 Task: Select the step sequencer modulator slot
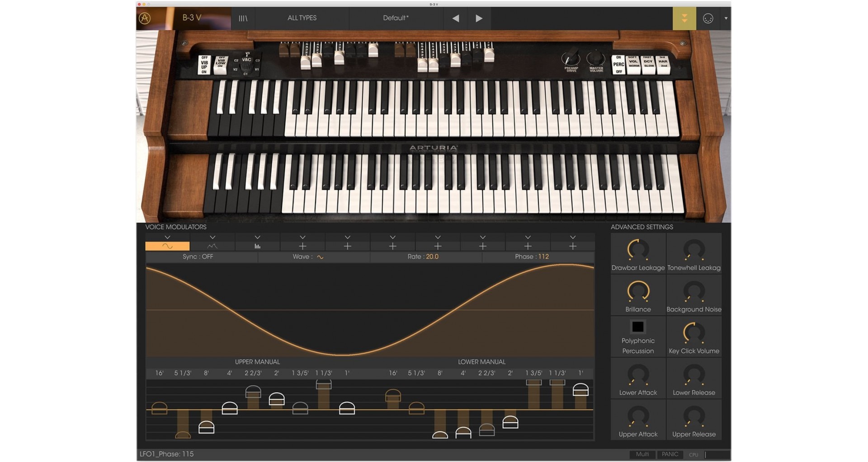click(257, 246)
